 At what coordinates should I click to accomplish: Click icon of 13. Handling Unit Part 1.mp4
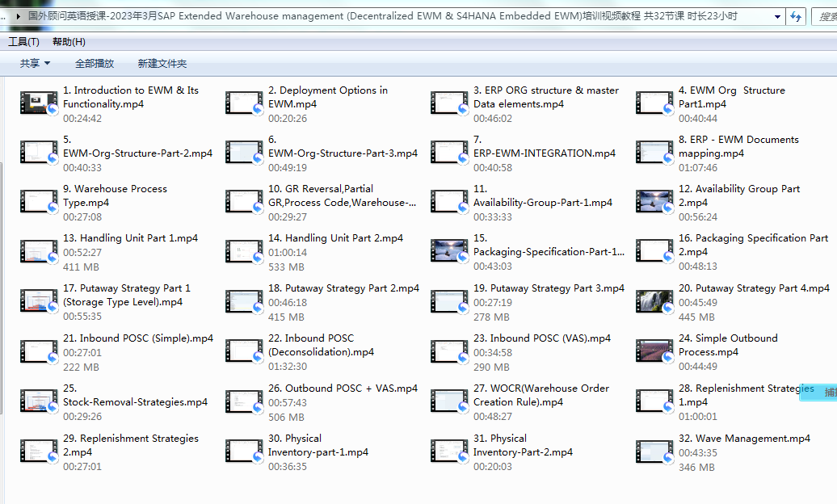(39, 251)
